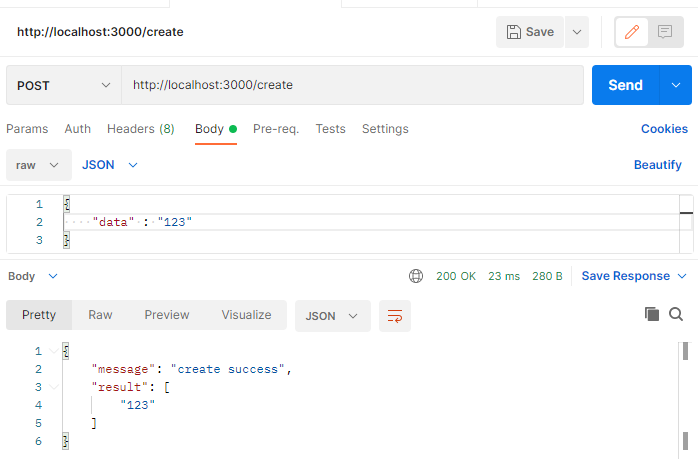Click Beautify to format the body

click(657, 165)
